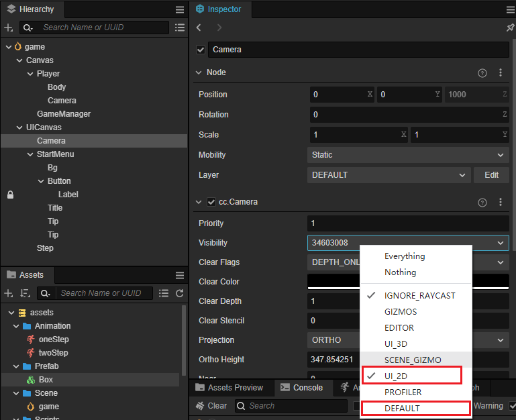Open the Mobility dropdown set to Static
516x420 pixels.
[x=407, y=155]
